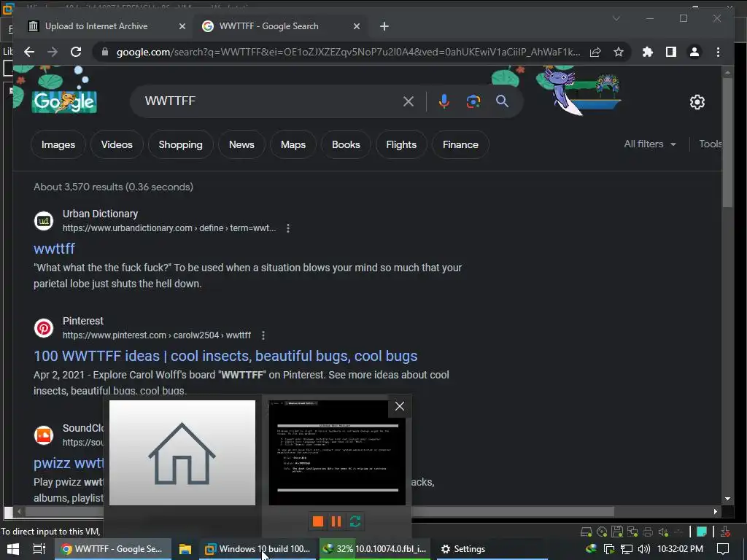The width and height of the screenshot is (747, 560).
Task: Filter results by Shopping
Action: [x=181, y=145]
